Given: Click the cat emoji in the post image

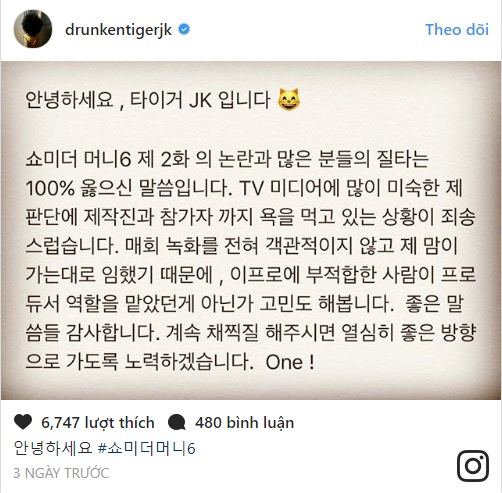Looking at the screenshot, I should (x=289, y=100).
